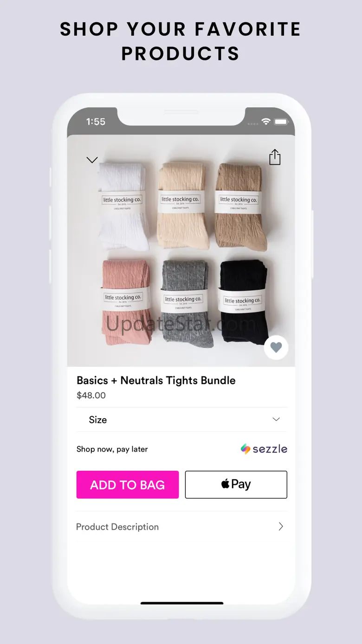Select the pink tights in product image
Screen dimensions: 362x644
[123, 302]
